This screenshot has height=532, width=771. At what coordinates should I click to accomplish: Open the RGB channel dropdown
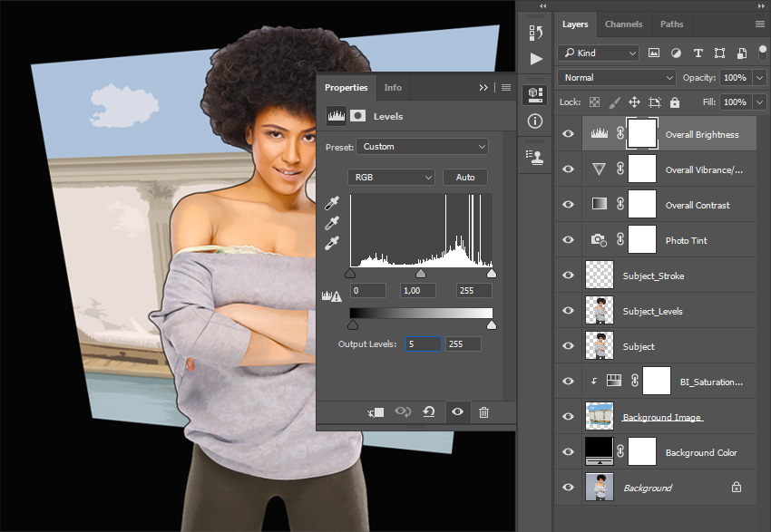pos(391,178)
